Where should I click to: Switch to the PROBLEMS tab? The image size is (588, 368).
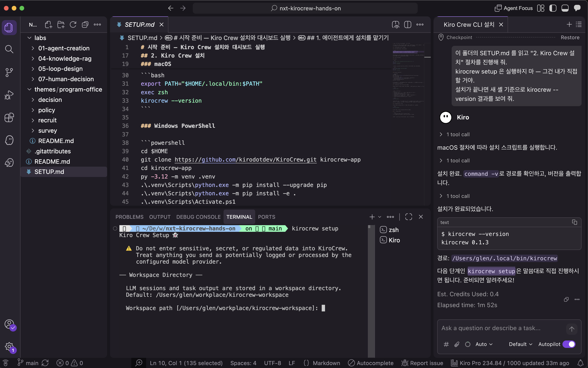click(129, 217)
